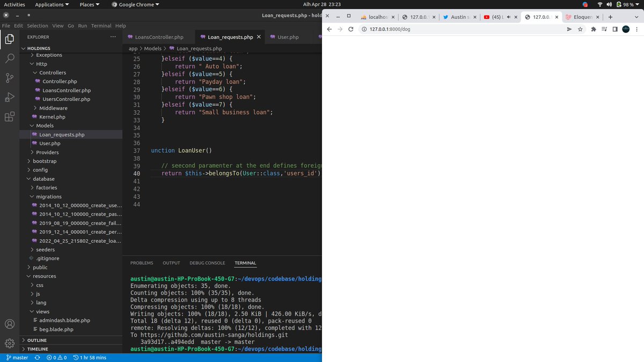The height and width of the screenshot is (362, 644).
Task: Open the Search view in the activity bar
Action: pyautogui.click(x=10, y=58)
